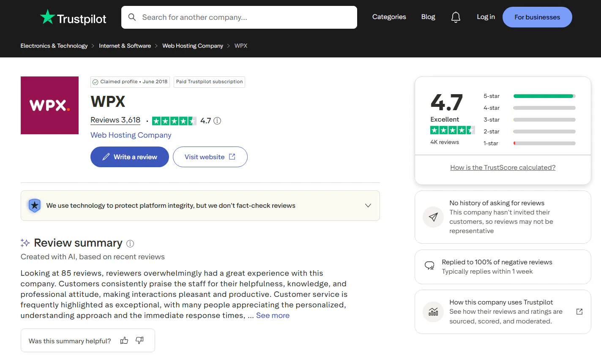Click the search magnifier icon
601x364 pixels.
pyautogui.click(x=132, y=17)
